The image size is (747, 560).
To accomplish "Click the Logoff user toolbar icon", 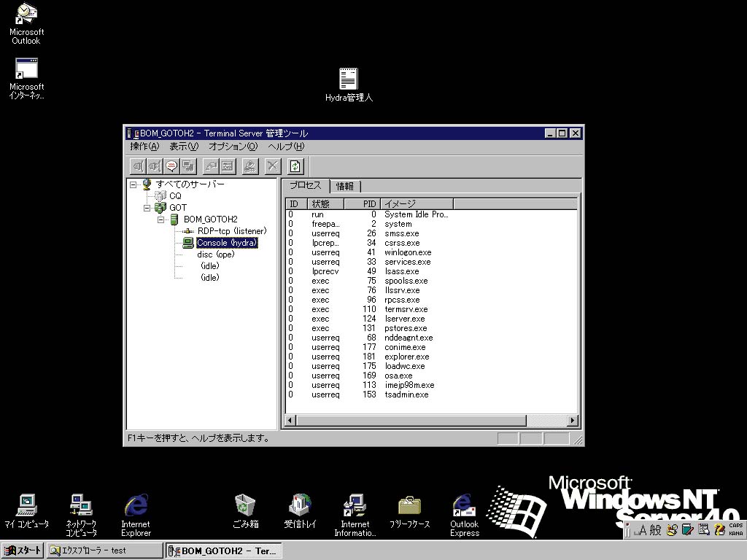I will point(250,166).
